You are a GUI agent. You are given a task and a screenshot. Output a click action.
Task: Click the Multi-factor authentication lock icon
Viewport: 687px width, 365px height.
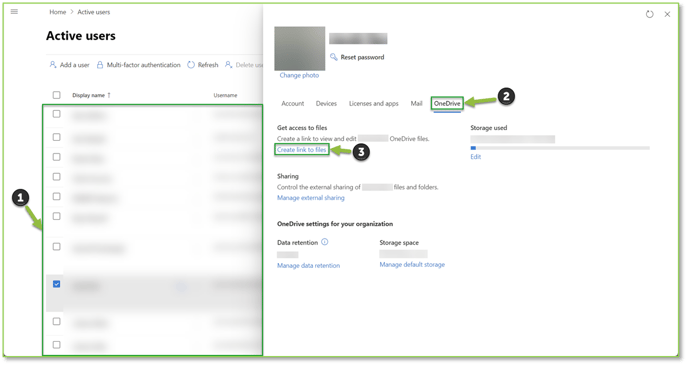tap(100, 65)
